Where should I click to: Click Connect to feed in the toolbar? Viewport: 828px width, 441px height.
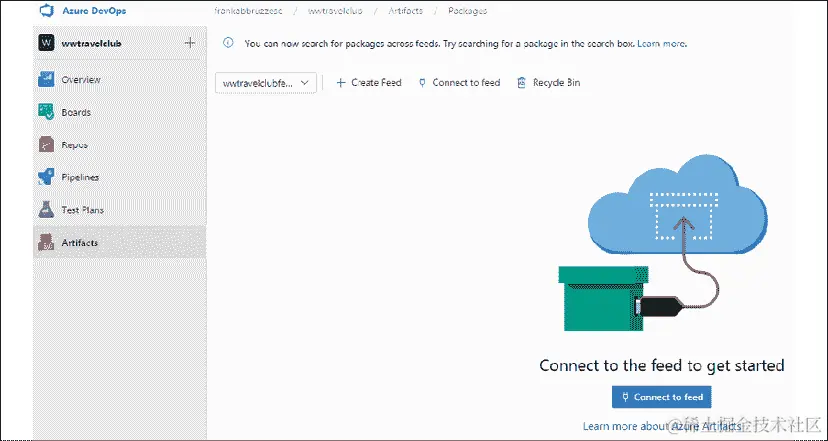tap(466, 82)
